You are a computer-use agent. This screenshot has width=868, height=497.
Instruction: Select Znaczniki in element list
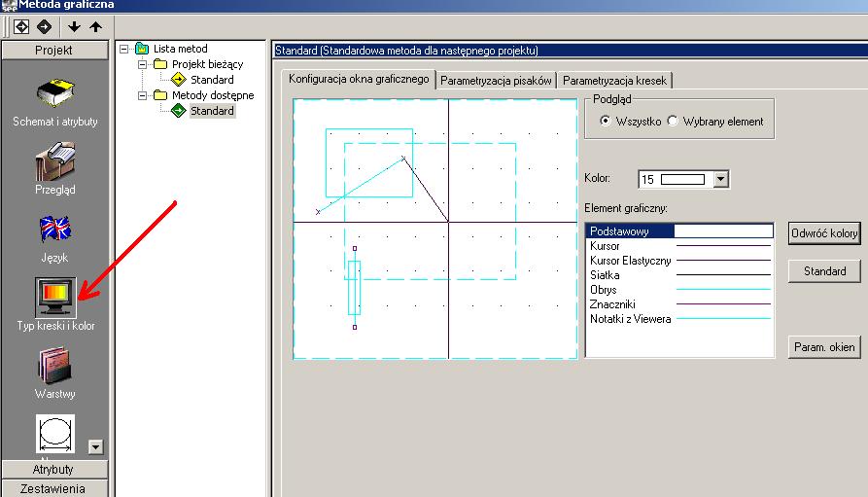[x=679, y=304]
